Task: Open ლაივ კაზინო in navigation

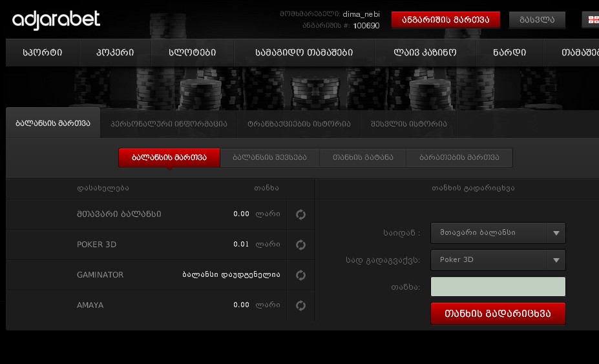Action: (425, 52)
